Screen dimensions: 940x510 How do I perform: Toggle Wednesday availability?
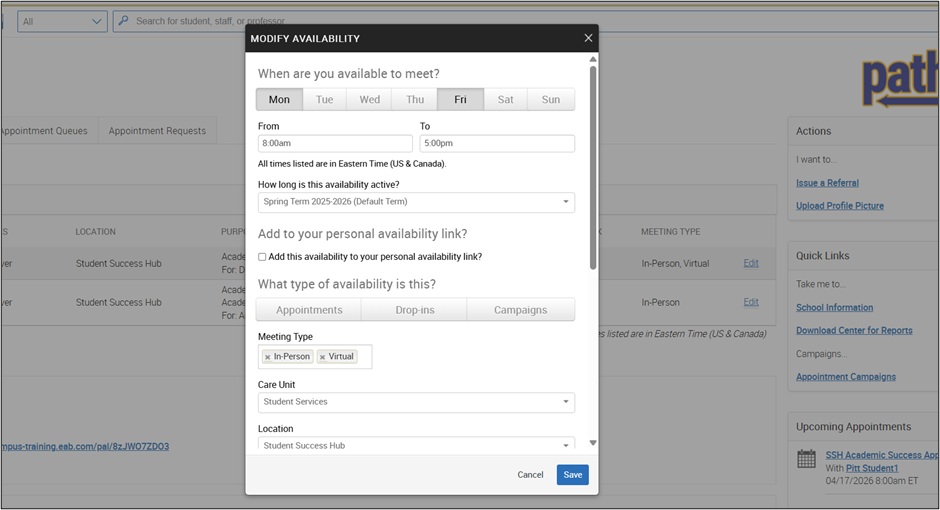[369, 99]
